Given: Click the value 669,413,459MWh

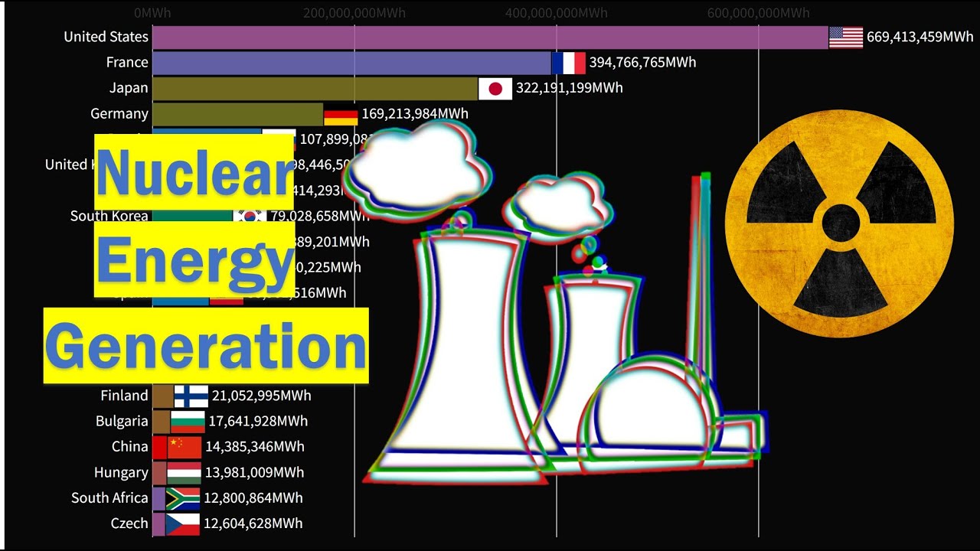Looking at the screenshot, I should 920,37.
